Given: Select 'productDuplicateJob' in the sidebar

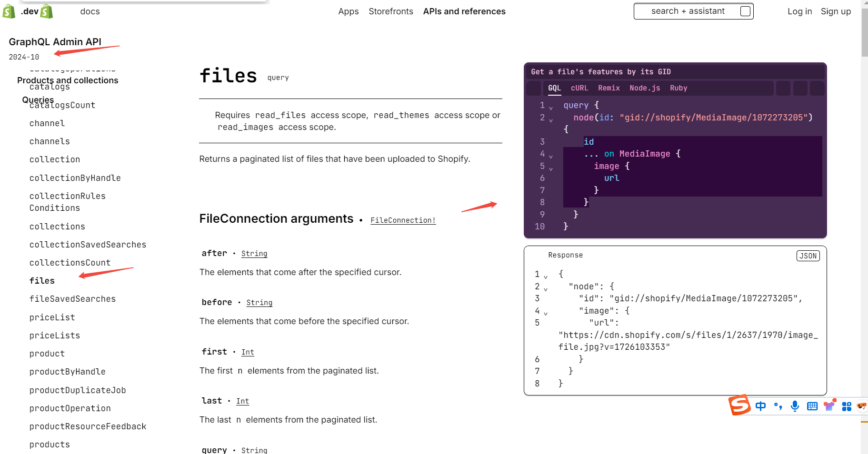Looking at the screenshot, I should (x=78, y=390).
